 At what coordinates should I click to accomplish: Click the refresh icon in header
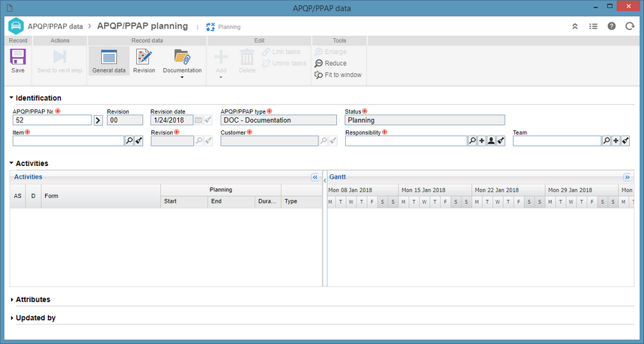coord(630,26)
